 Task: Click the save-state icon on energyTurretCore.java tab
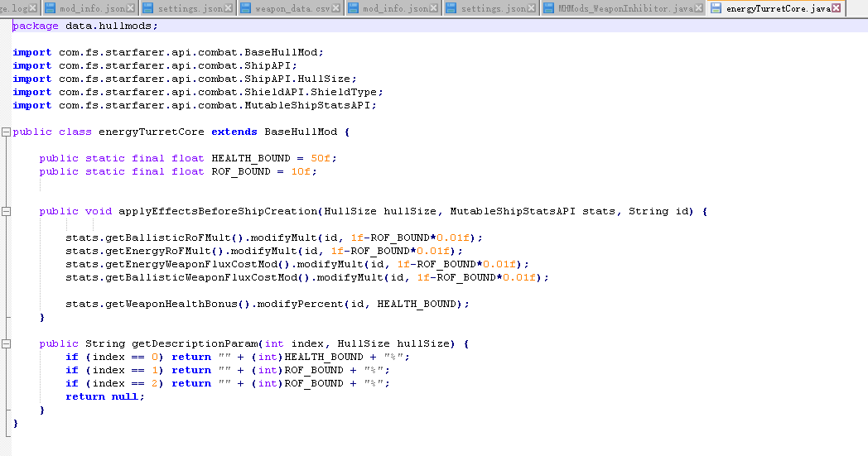pos(716,8)
